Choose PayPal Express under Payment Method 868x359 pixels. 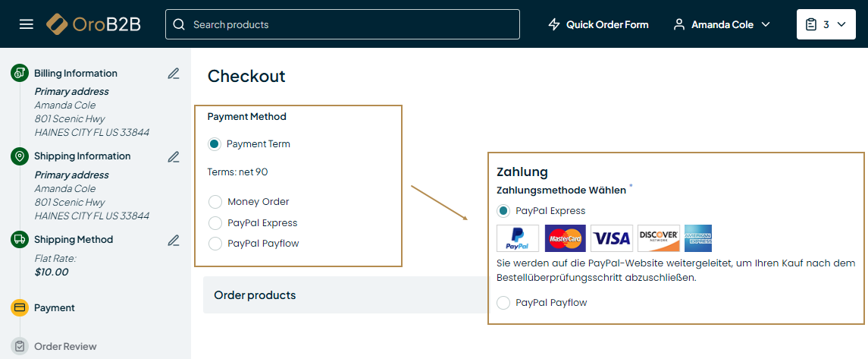[x=215, y=223]
